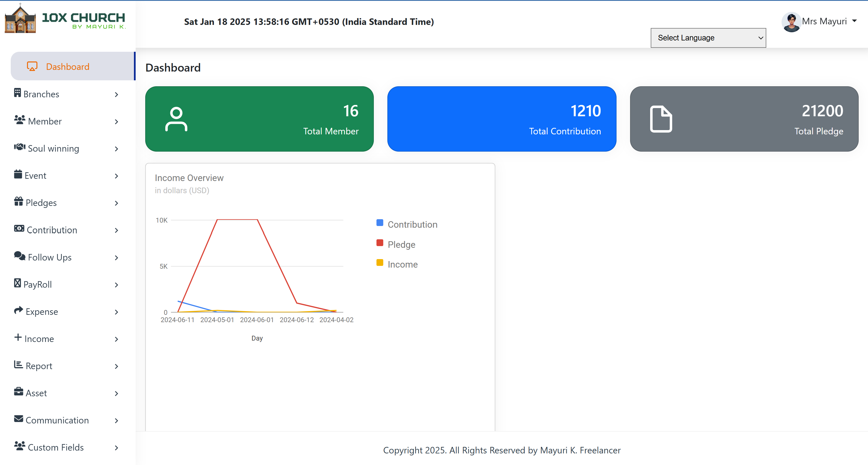
Task: Click the document icon on Total Pledge card
Action: [x=661, y=119]
